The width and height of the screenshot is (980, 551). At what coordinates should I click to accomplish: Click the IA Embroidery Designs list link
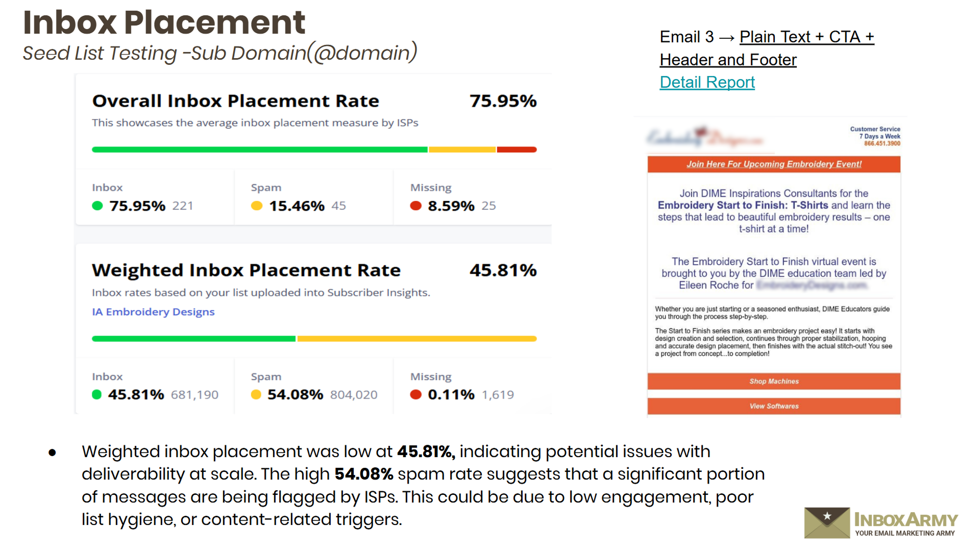[x=153, y=312]
